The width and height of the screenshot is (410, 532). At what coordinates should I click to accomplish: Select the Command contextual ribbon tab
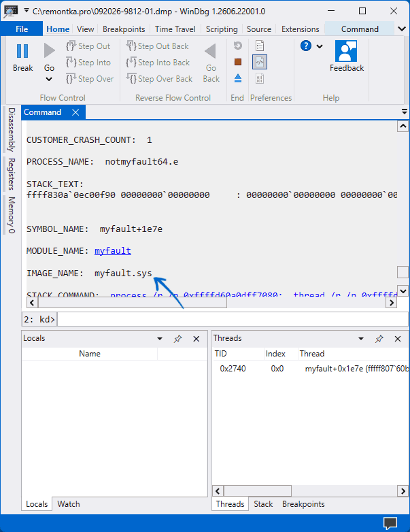(360, 29)
